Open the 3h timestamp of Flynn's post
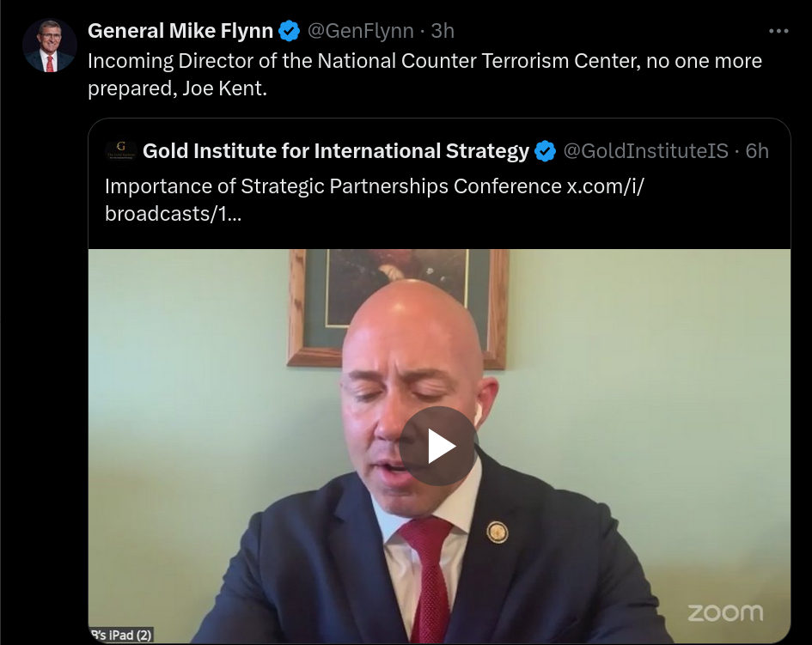Screen dimensions: 812x645 pyautogui.click(x=443, y=31)
